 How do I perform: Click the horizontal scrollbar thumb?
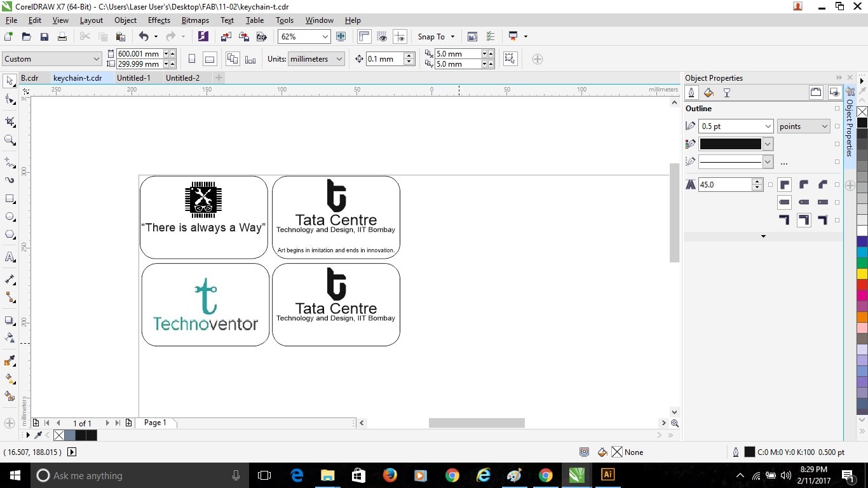click(477, 423)
